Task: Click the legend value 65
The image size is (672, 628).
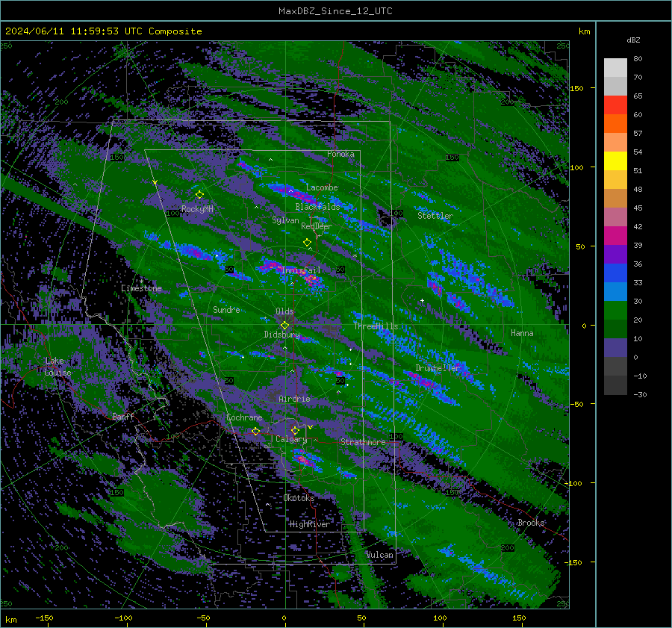Action: (638, 96)
